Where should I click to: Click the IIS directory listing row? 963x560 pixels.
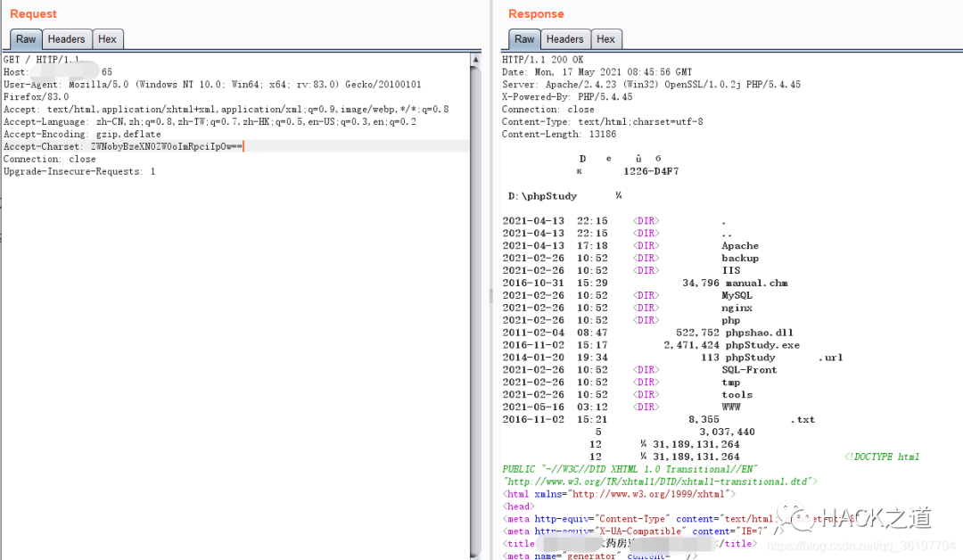[x=621, y=270]
